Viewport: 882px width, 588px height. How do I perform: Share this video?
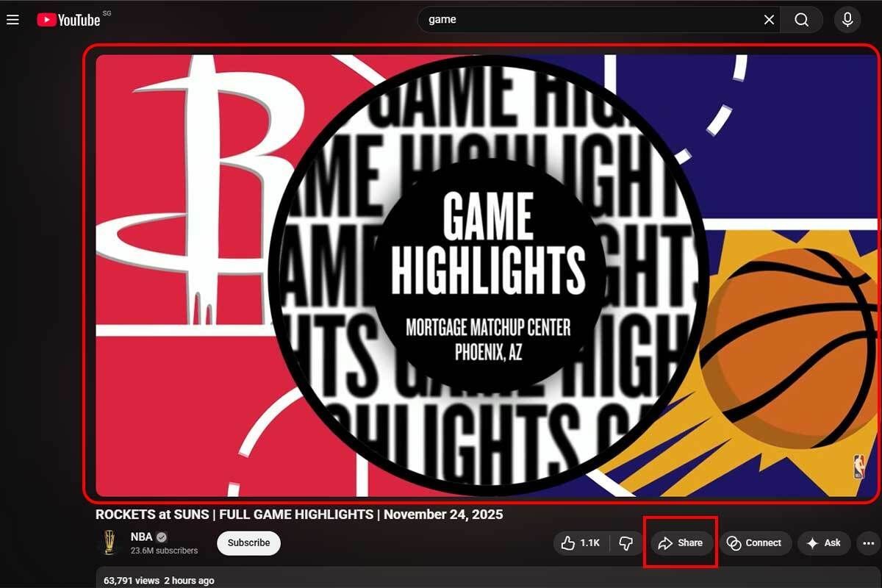coord(681,543)
